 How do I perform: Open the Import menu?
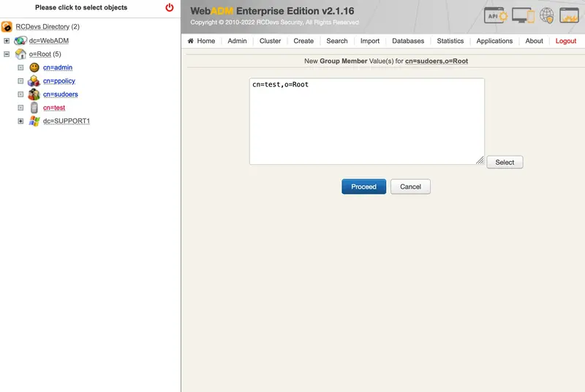(370, 41)
